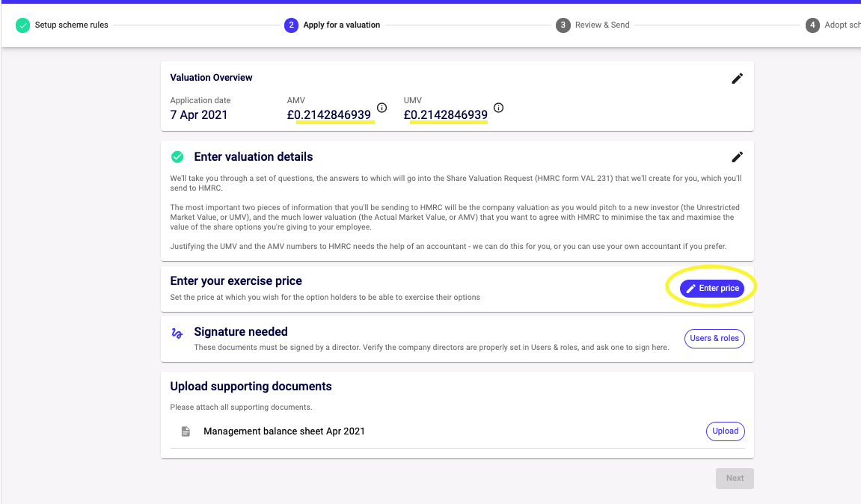Click the AMV label
The height and width of the screenshot is (504, 861).
(296, 100)
